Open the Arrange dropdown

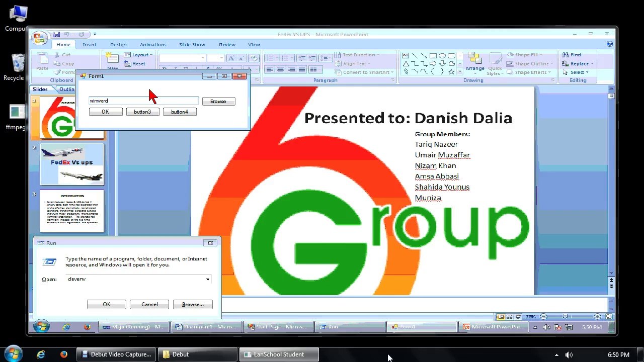click(x=474, y=63)
